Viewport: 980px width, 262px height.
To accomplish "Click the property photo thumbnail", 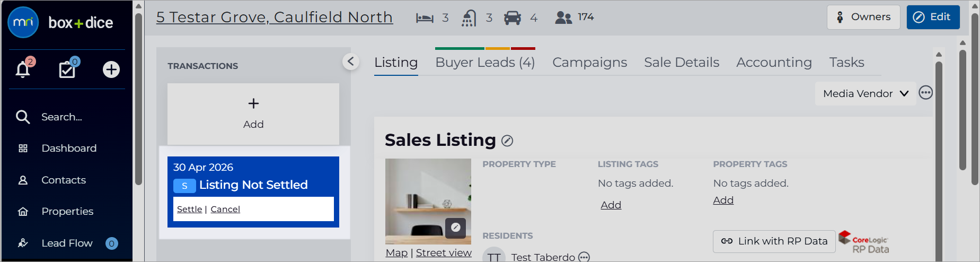I will point(428,202).
